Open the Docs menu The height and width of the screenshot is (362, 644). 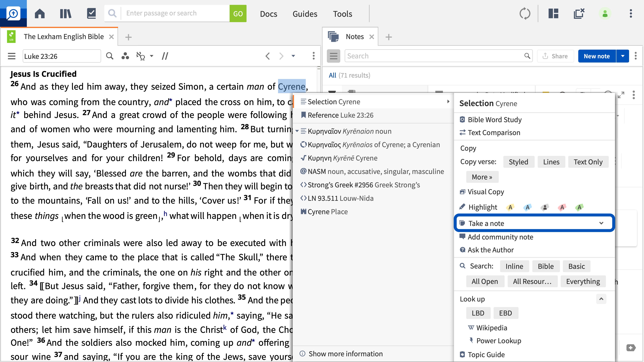(x=269, y=14)
